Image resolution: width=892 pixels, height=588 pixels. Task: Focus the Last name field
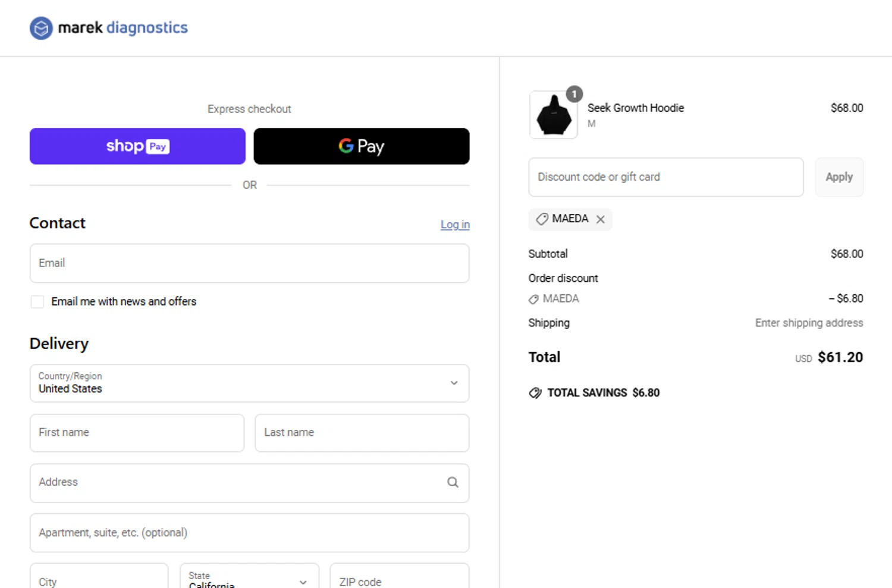click(362, 433)
